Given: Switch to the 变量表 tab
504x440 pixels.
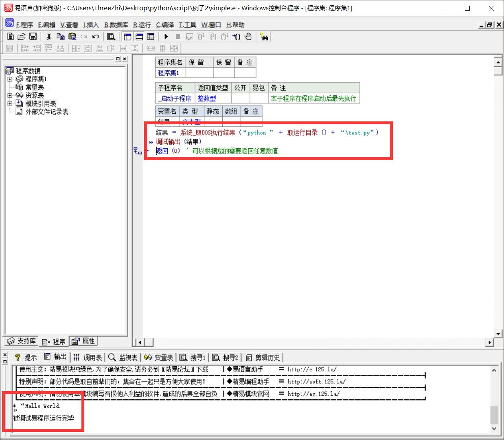Looking at the screenshot, I should tap(159, 357).
